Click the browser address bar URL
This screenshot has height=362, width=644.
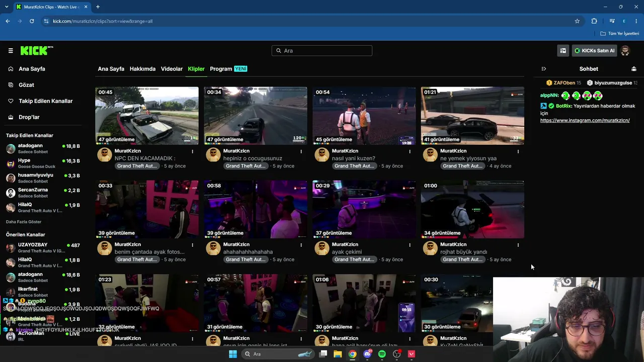tap(103, 21)
